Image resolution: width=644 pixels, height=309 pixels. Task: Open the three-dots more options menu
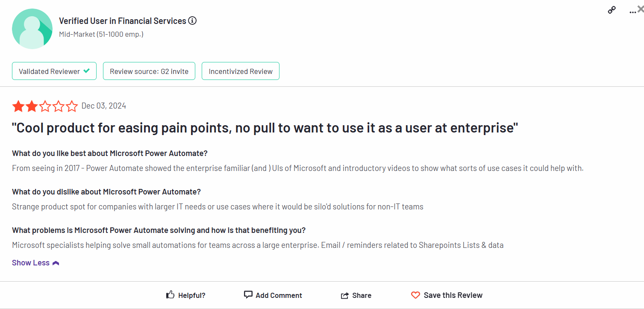(632, 12)
